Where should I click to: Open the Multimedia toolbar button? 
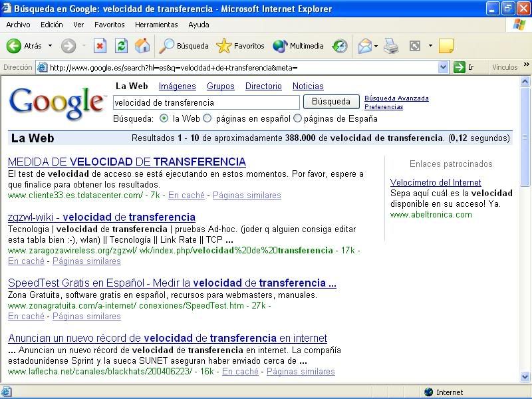[298, 46]
